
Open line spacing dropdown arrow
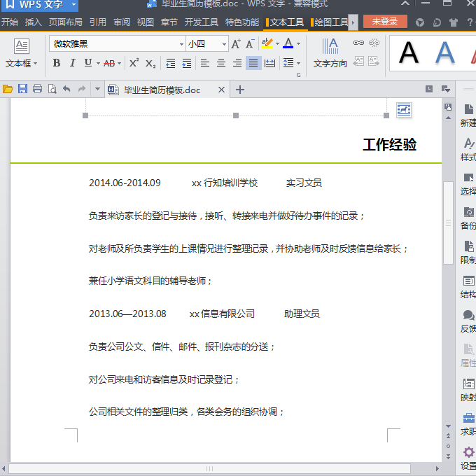299,63
